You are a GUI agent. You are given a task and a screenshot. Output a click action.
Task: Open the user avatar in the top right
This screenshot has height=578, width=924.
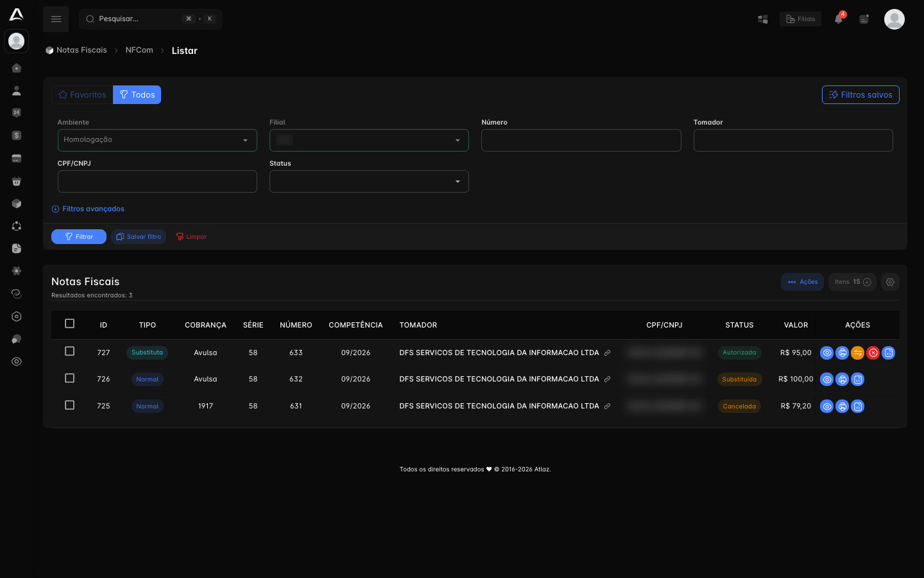click(894, 19)
